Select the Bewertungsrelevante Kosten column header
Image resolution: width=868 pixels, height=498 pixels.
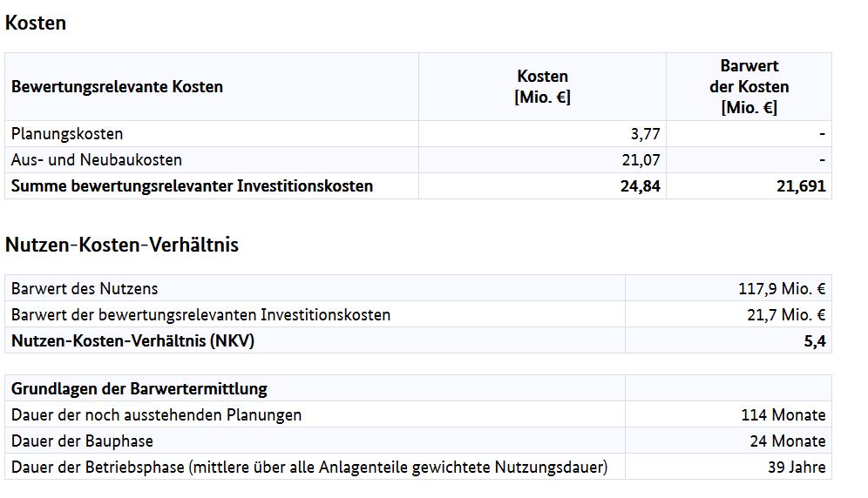[x=117, y=87]
